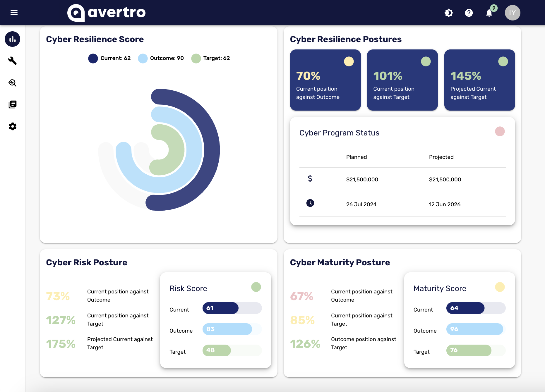The width and height of the screenshot is (545, 392).
Task: Open the notifications bell
Action: 489,13
